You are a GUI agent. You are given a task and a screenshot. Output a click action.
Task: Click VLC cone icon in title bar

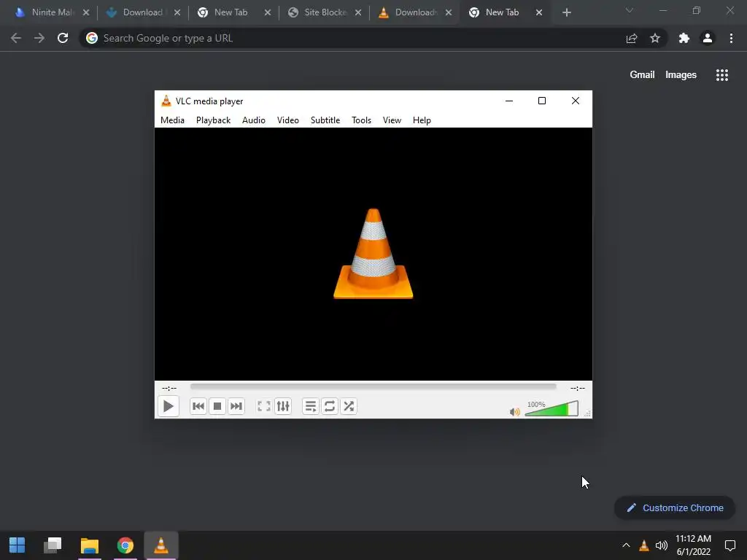pos(166,101)
